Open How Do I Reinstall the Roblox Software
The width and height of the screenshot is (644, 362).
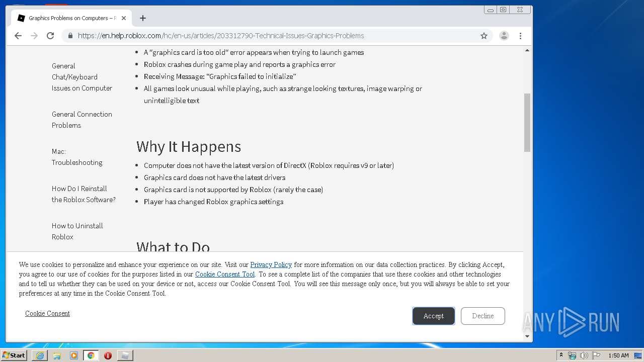[84, 194]
